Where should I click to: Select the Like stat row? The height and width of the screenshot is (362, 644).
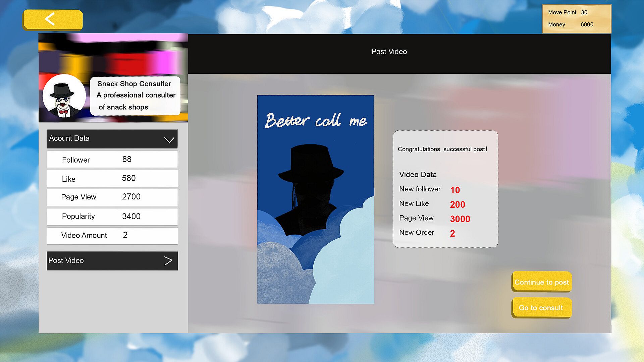(x=112, y=179)
